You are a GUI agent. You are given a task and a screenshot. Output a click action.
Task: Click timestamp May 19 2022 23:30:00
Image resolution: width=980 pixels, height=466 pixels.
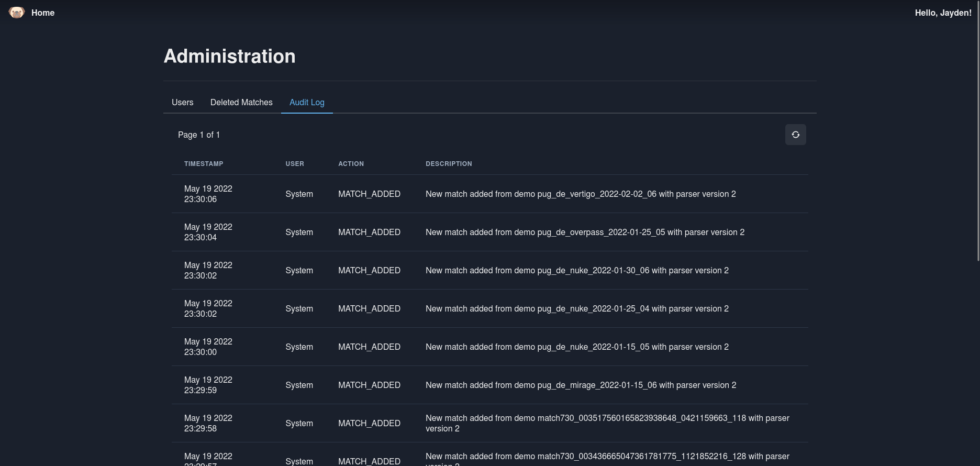(208, 347)
